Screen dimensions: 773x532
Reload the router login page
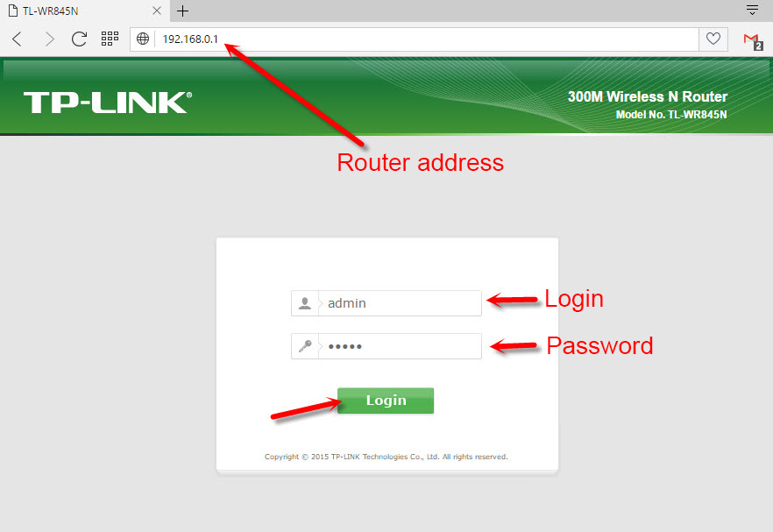point(79,39)
